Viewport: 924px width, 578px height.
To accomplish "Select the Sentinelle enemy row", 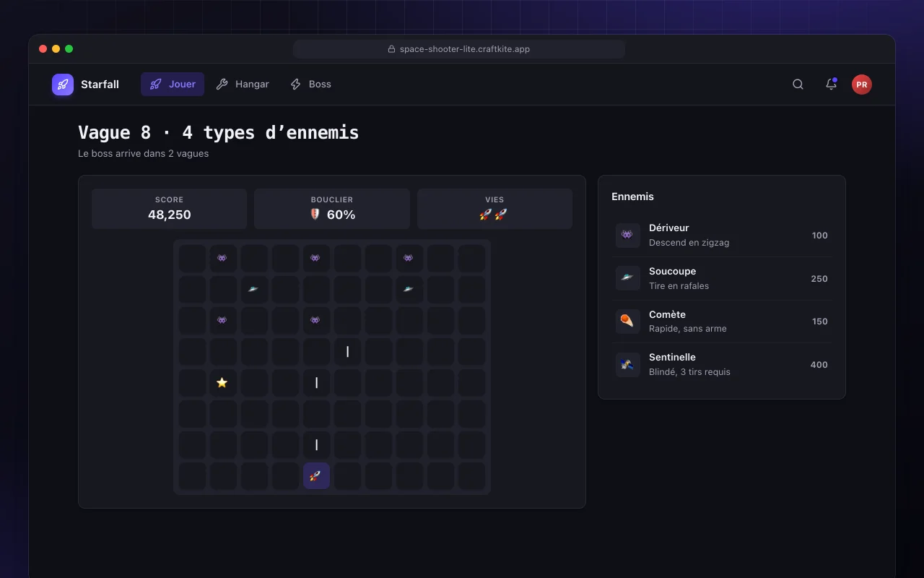I will tap(722, 365).
